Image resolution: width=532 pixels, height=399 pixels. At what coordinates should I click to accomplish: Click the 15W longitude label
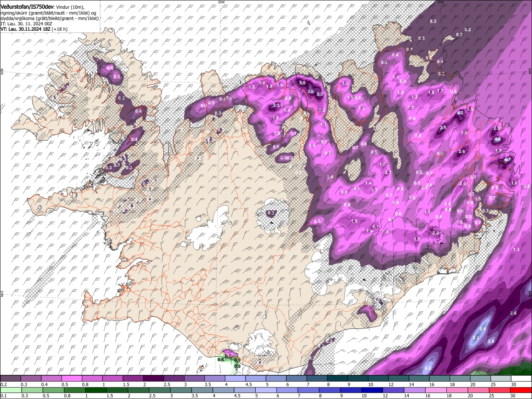(440, 2)
